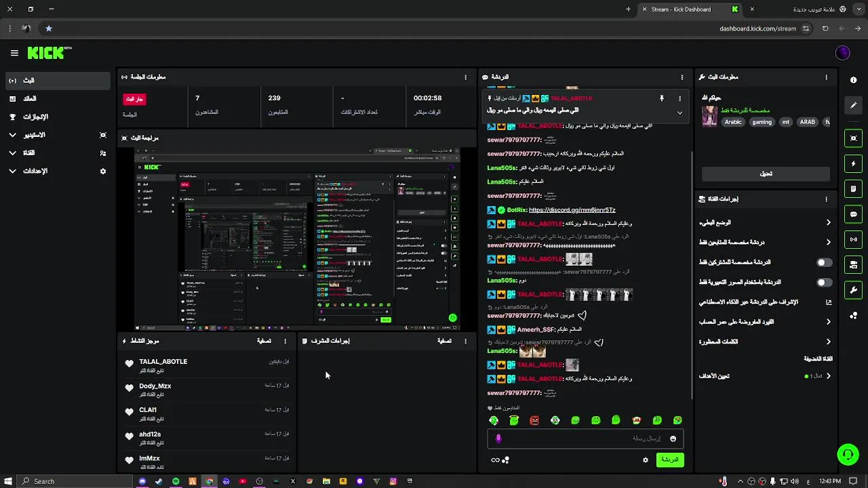Toggle subscribers-only chat switch
Image resolution: width=868 pixels, height=488 pixels.
pyautogui.click(x=824, y=262)
